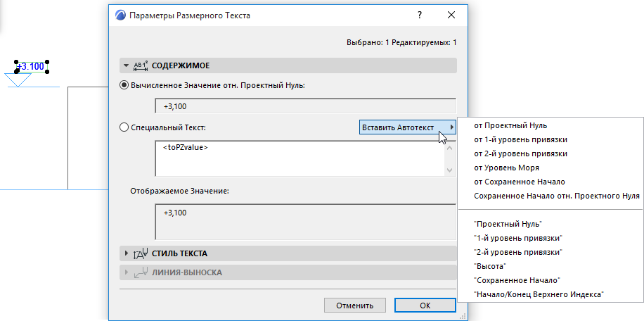Click the СТИЛЬ ТЕКСТА panel icon
This screenshot has width=644, height=321.
(139, 253)
